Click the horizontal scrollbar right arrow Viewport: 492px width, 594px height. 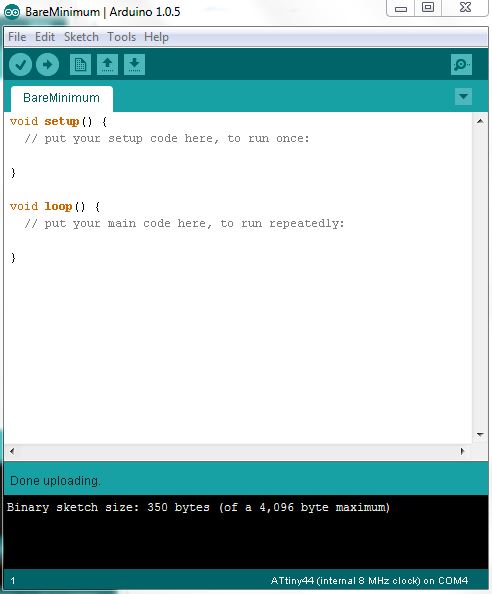pyautogui.click(x=462, y=451)
